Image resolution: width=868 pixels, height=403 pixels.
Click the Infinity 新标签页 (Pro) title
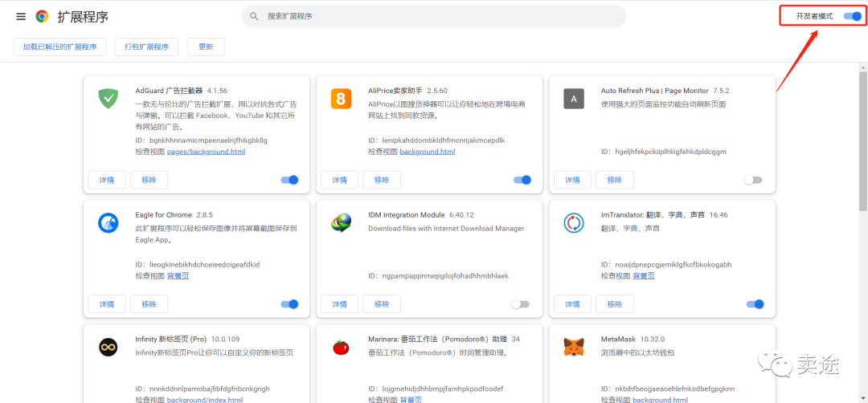[171, 339]
